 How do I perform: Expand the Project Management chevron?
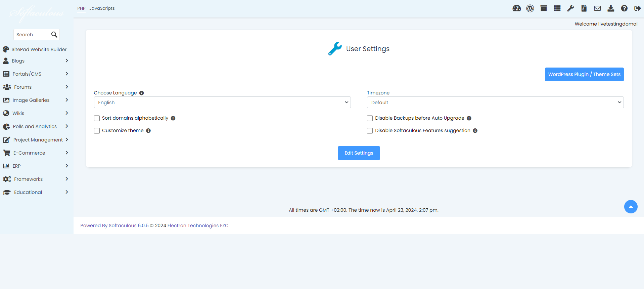[x=67, y=140]
